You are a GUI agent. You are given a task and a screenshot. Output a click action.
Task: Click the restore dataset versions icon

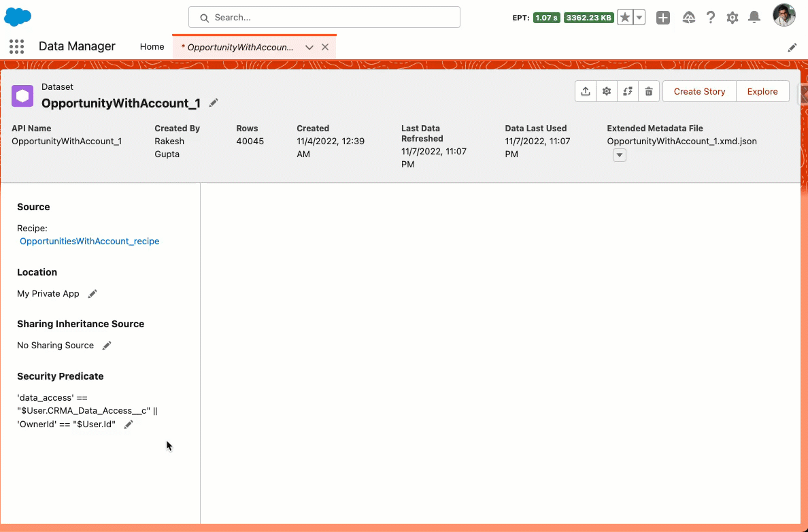tap(627, 90)
